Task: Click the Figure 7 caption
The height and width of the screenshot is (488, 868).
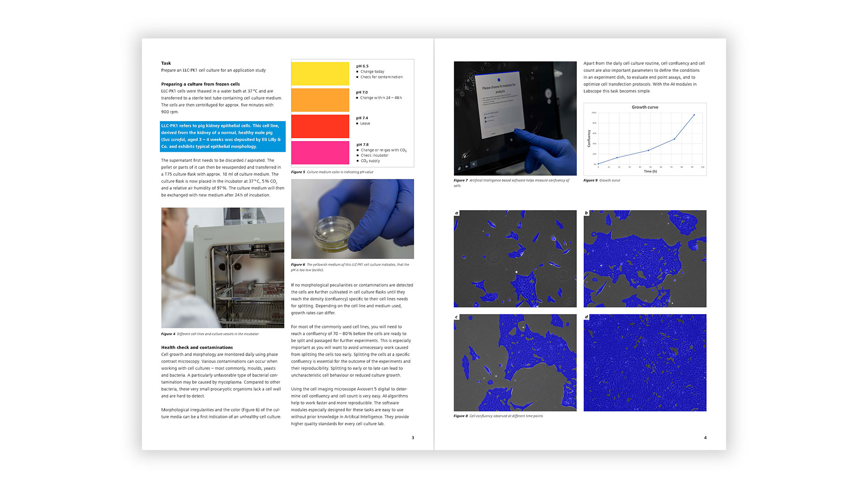Action: pos(512,183)
